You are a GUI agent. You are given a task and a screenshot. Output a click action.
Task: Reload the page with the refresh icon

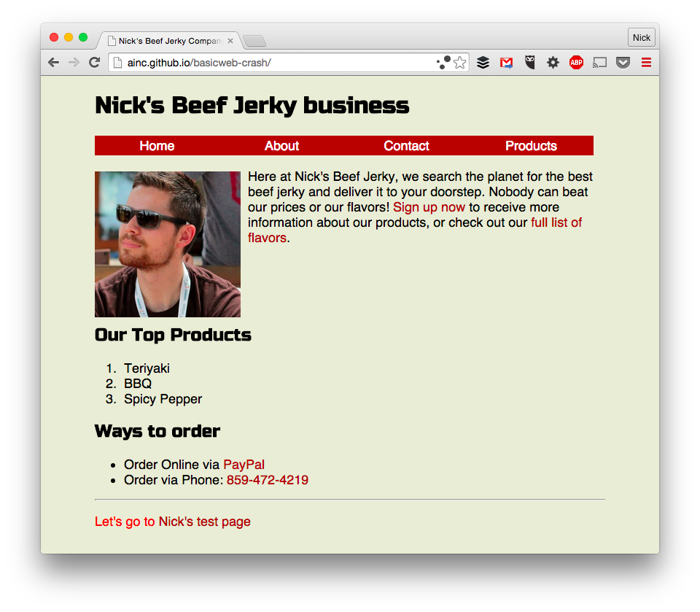pos(94,63)
